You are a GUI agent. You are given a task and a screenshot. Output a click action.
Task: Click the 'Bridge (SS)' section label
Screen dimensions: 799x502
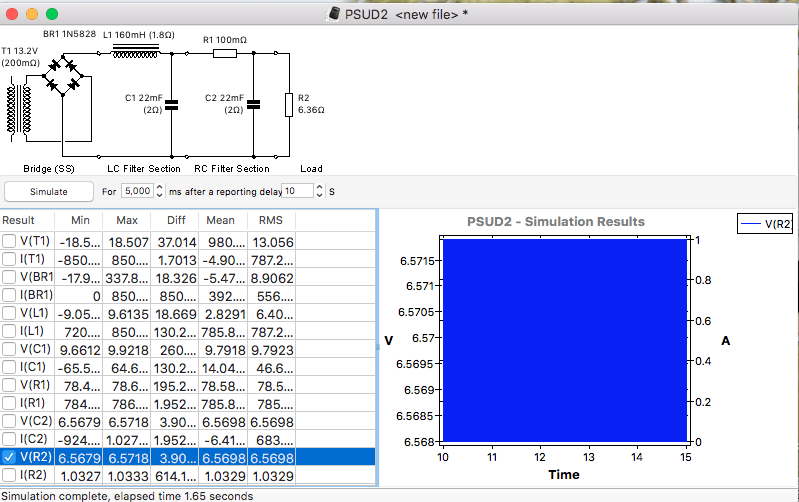49,169
